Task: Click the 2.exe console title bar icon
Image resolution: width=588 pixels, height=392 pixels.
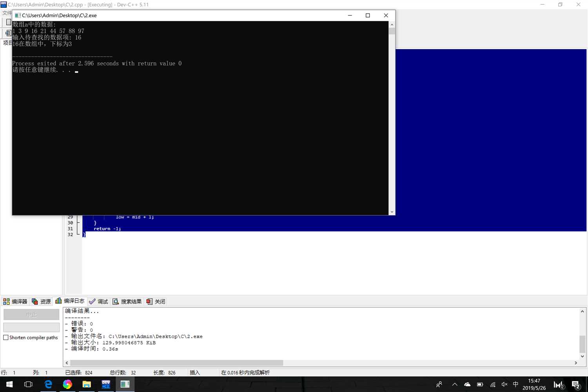Action: (18, 15)
